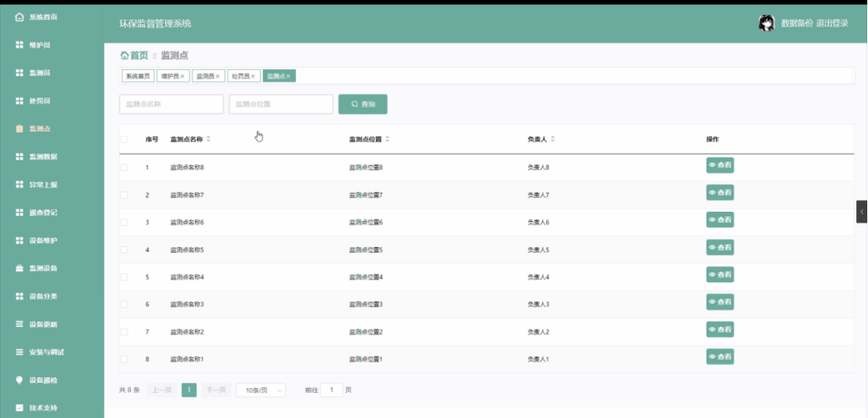Click the user avatar in header
This screenshot has width=868, height=418.
tap(766, 24)
